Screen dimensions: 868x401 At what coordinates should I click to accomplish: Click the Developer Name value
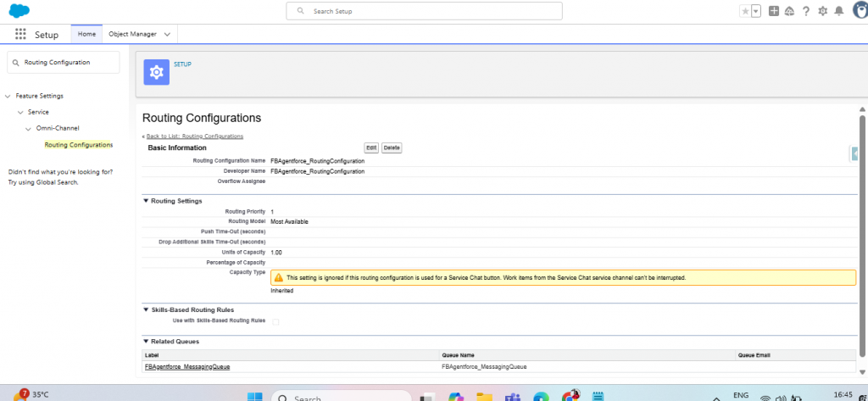318,172
